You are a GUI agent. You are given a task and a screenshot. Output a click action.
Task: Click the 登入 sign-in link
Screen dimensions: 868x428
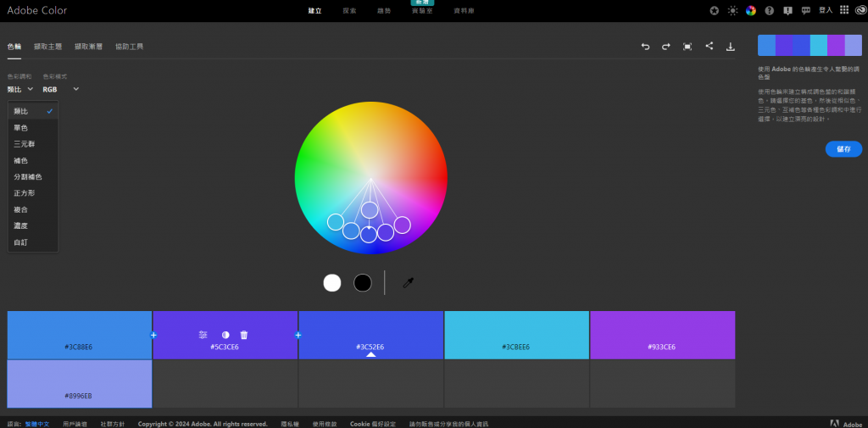pyautogui.click(x=826, y=10)
